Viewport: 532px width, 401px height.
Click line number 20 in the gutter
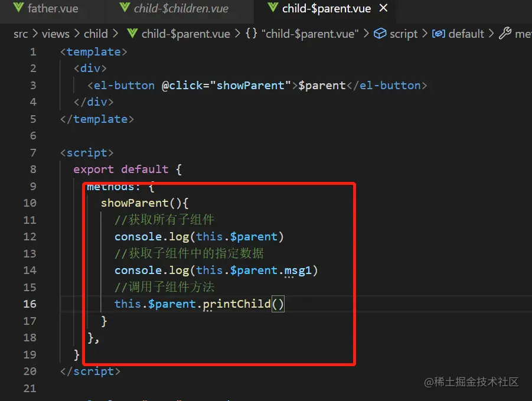(x=30, y=371)
